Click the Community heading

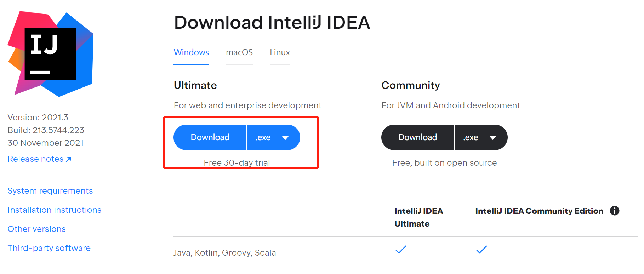tap(411, 85)
